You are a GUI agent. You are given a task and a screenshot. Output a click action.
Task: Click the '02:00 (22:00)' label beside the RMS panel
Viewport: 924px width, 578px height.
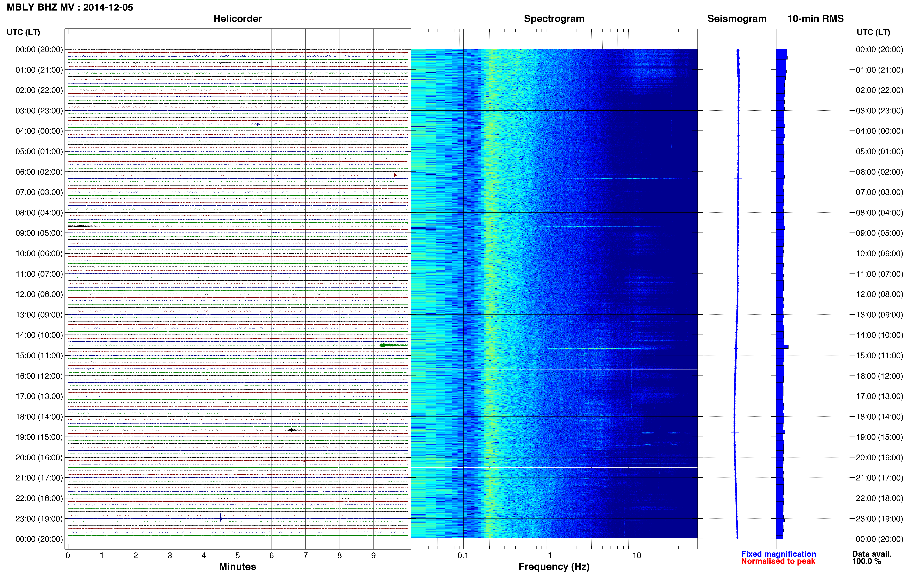point(879,90)
